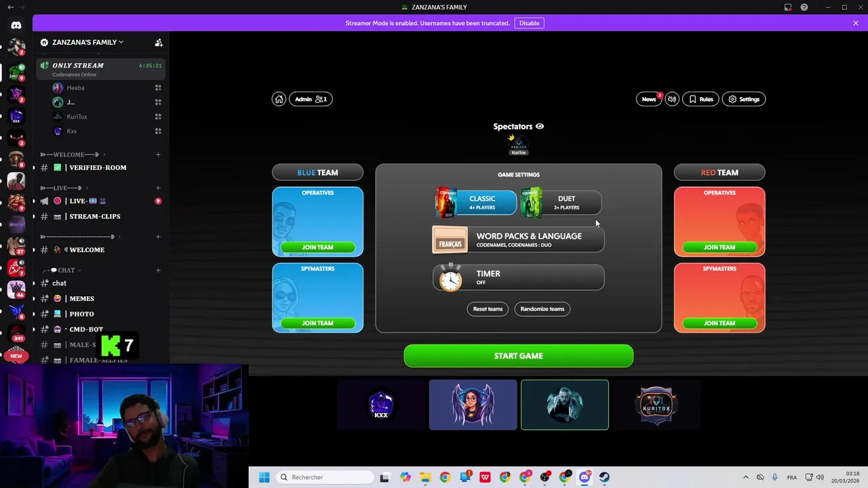Join Red team as Operative

(x=719, y=247)
